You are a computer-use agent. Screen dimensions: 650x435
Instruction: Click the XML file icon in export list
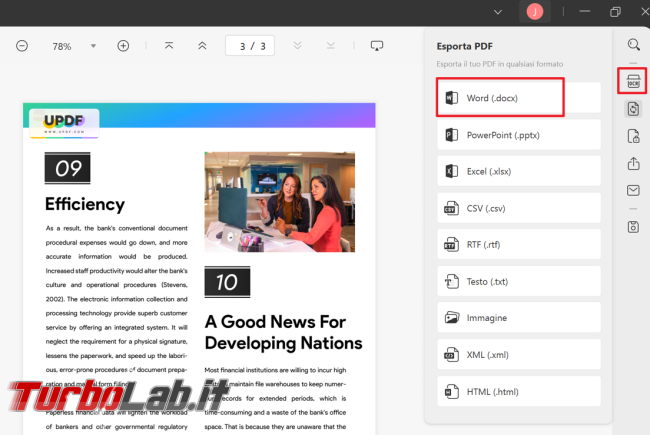tap(451, 355)
